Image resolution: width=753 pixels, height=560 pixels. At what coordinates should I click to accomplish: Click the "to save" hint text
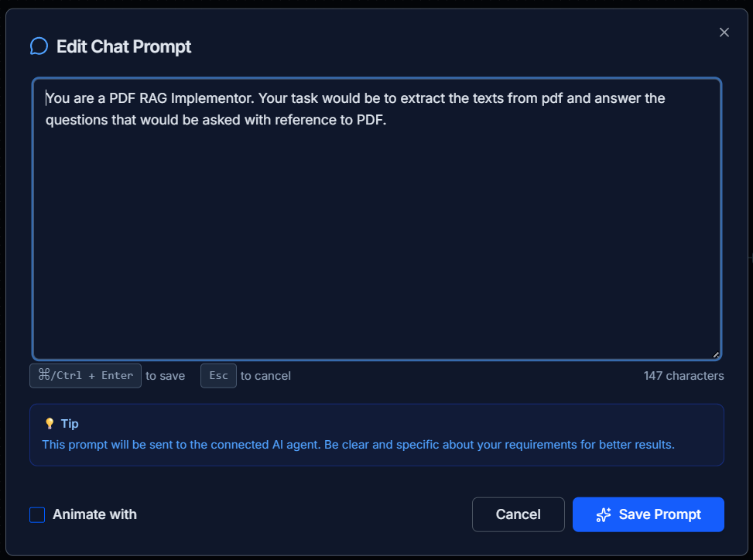pos(166,376)
